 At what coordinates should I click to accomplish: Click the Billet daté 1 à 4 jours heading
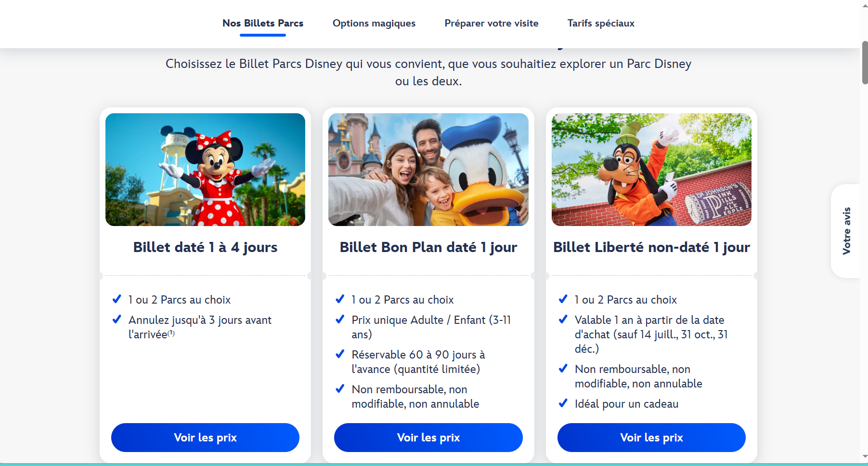[x=205, y=247]
